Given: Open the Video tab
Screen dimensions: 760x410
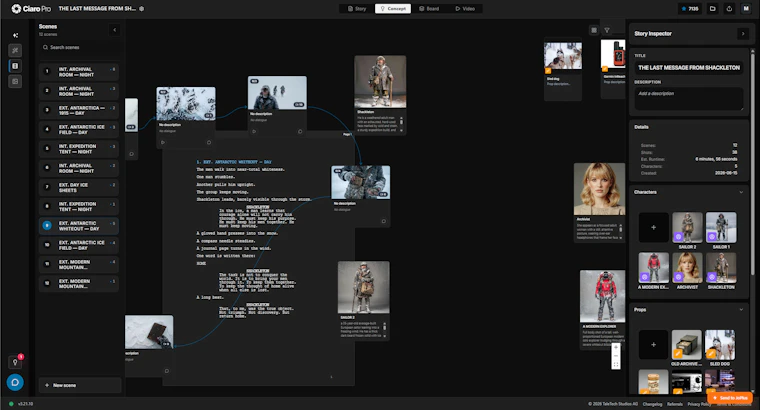Looking at the screenshot, I should click(465, 9).
